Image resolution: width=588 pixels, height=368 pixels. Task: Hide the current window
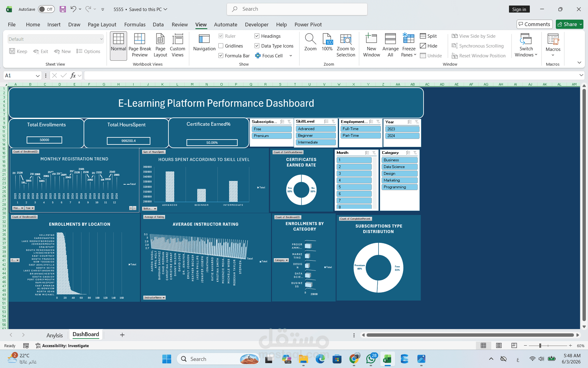coord(428,46)
